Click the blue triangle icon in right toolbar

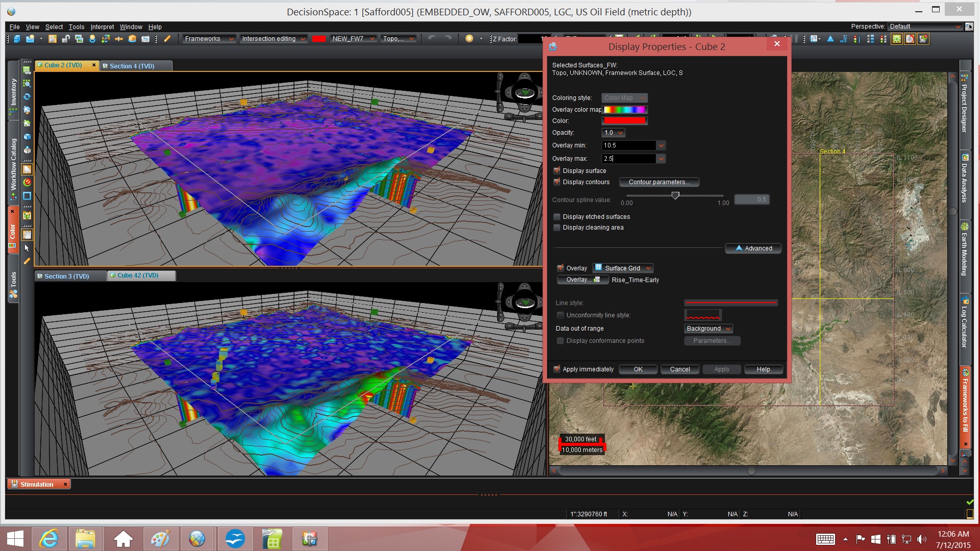tap(830, 39)
